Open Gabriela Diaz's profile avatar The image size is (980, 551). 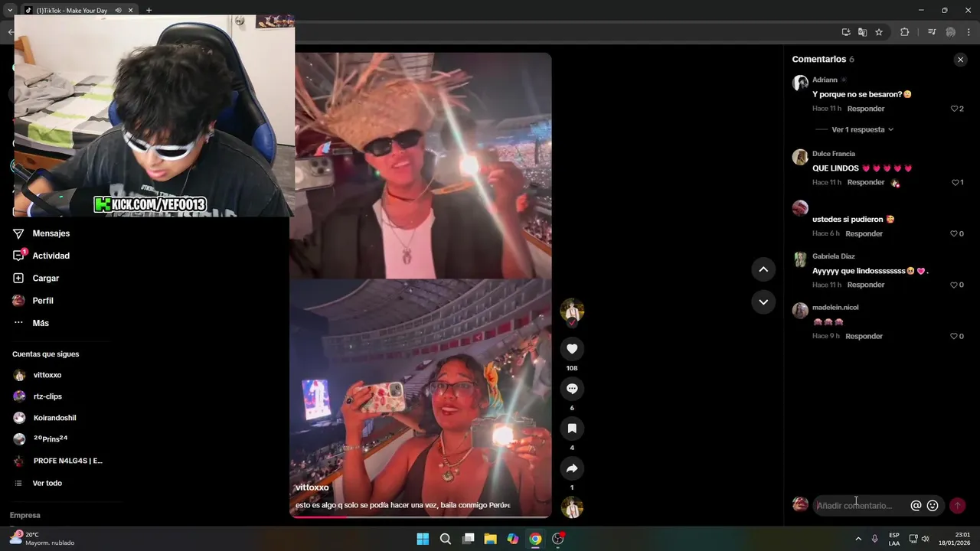800,259
